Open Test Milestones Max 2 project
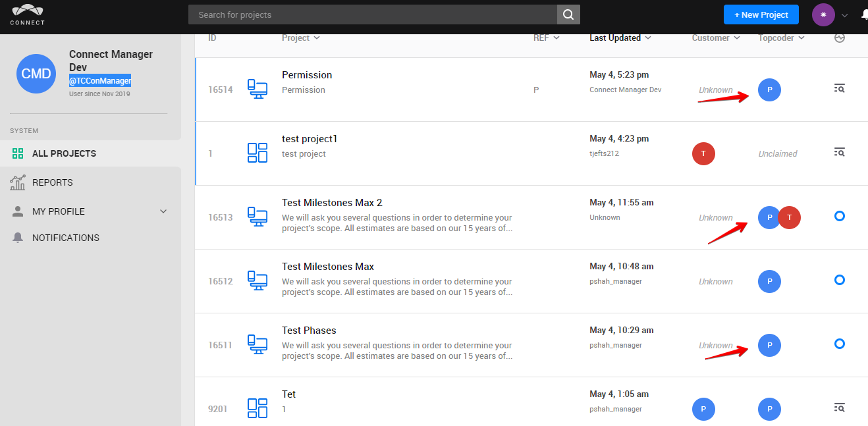The image size is (868, 426). 332,203
